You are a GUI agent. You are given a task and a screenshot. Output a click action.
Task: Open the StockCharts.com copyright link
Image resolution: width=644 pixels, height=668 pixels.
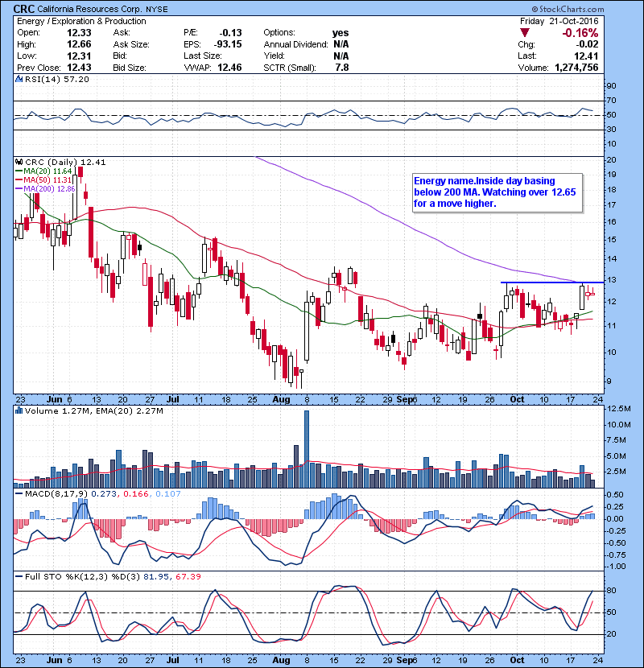point(568,9)
